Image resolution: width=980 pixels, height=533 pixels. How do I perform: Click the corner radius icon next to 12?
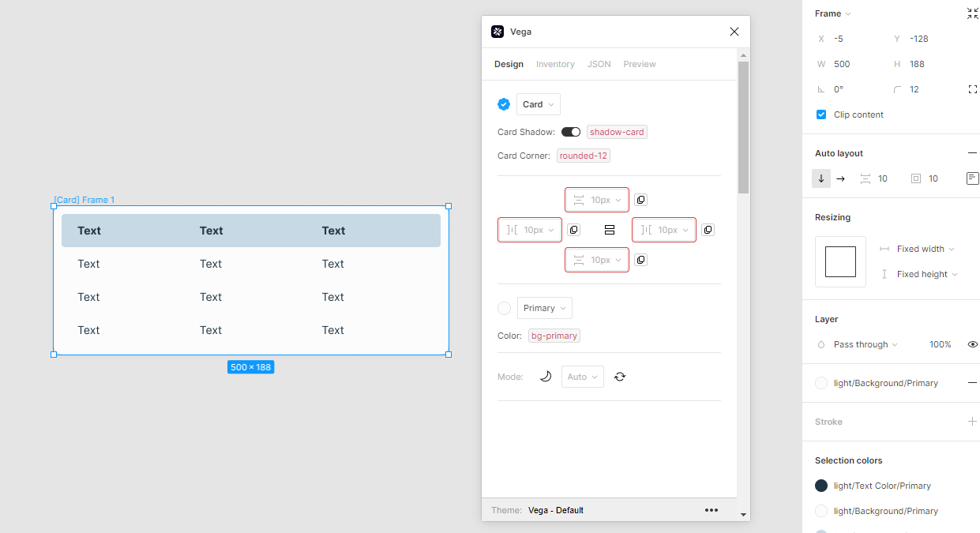[897, 89]
